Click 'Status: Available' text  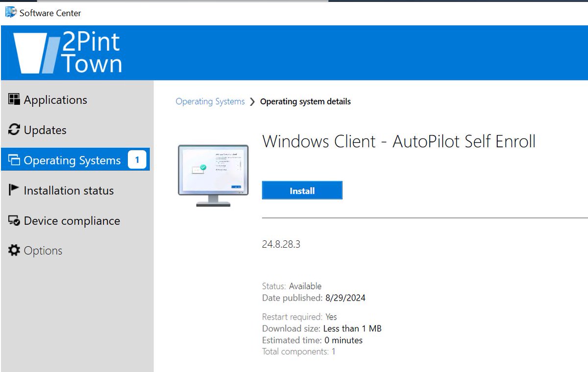tap(292, 286)
